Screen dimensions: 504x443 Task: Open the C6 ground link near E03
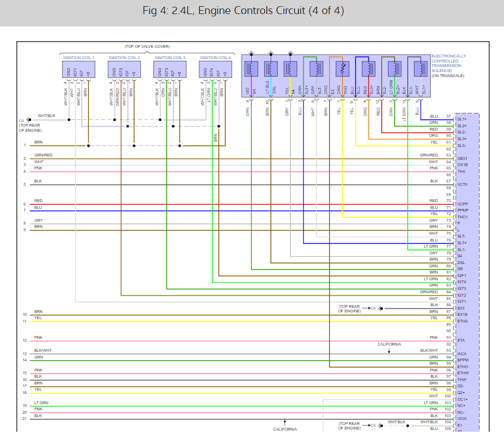click(x=373, y=308)
